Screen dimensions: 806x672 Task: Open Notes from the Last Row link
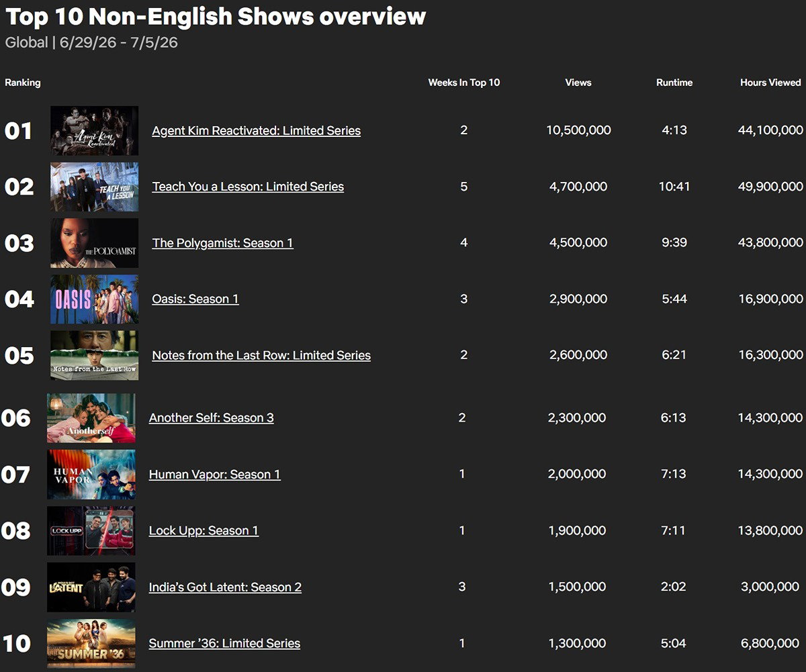pyautogui.click(x=261, y=355)
